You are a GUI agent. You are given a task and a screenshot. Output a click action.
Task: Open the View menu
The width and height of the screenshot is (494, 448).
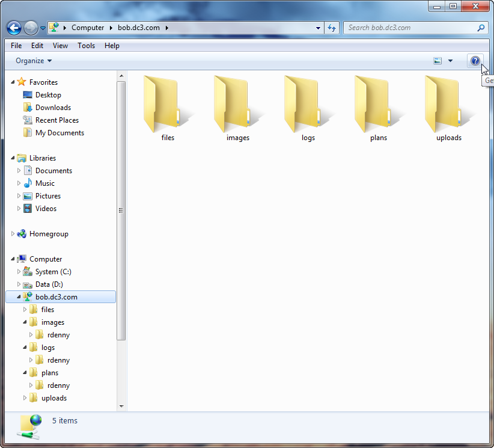pos(60,46)
